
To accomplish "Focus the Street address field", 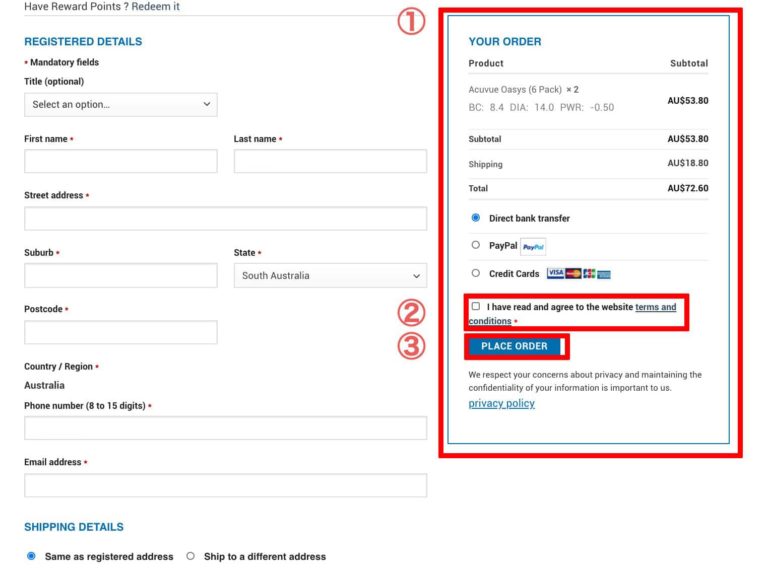I will click(x=225, y=218).
